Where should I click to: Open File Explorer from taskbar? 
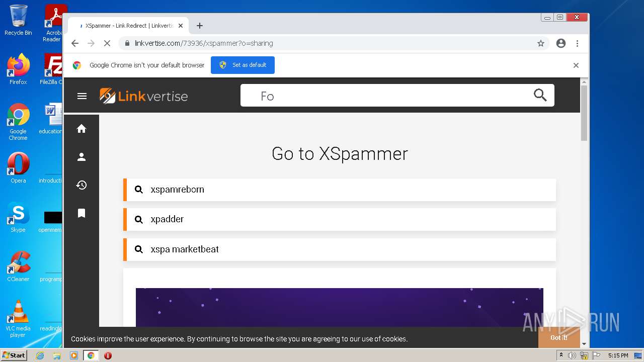pos(57,355)
